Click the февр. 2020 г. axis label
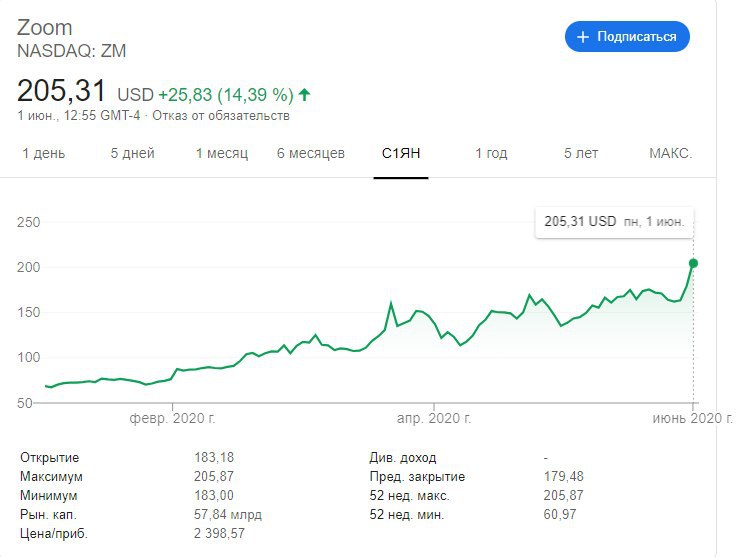Viewport: 749px width, 557px height. pos(173,417)
